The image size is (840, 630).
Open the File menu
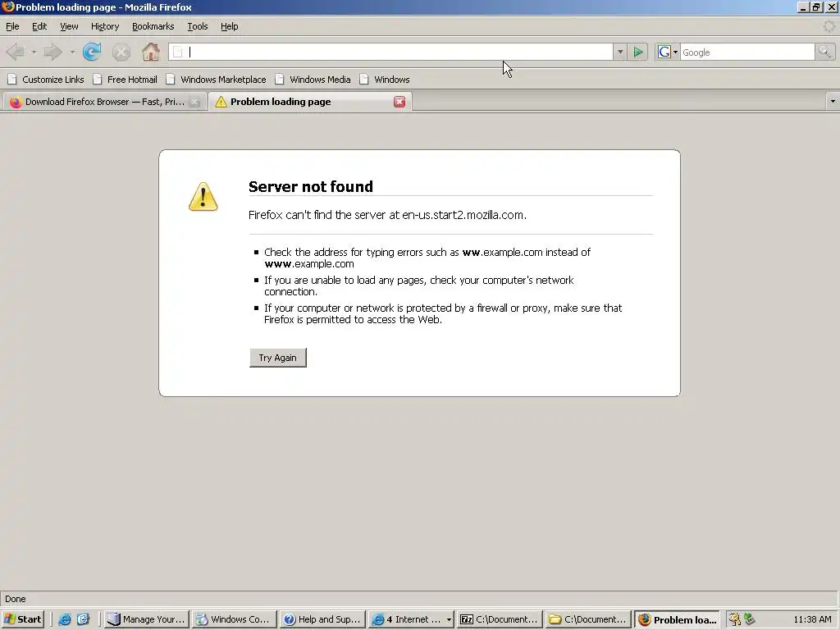(x=12, y=26)
